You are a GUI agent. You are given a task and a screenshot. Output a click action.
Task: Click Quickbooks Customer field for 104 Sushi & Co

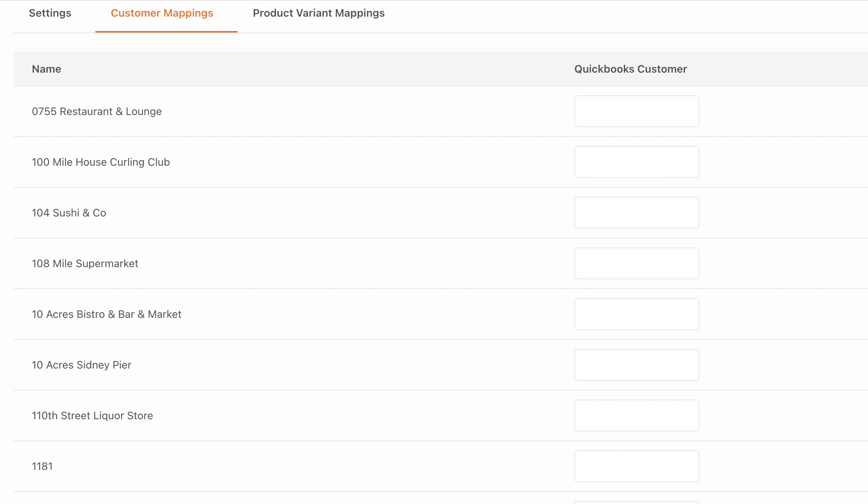pyautogui.click(x=636, y=213)
